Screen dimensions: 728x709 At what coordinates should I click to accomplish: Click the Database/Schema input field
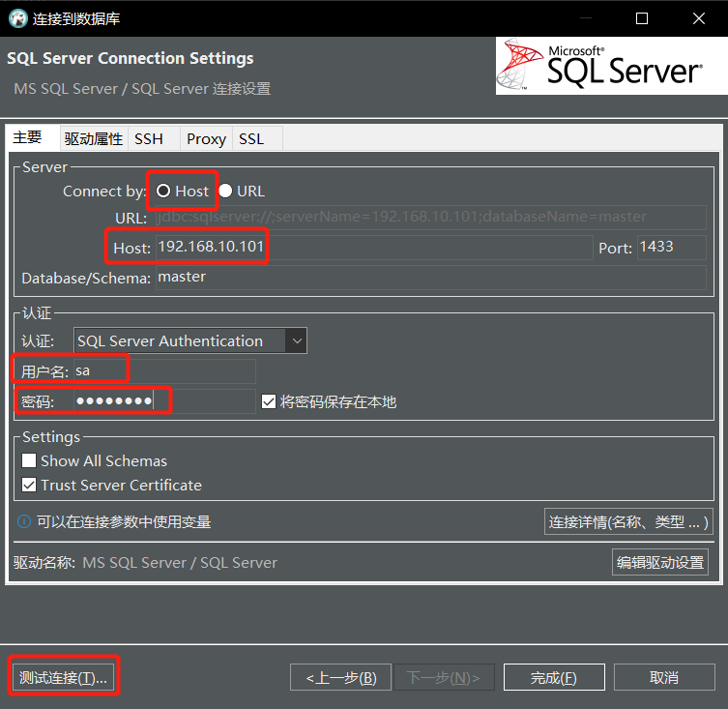click(431, 278)
